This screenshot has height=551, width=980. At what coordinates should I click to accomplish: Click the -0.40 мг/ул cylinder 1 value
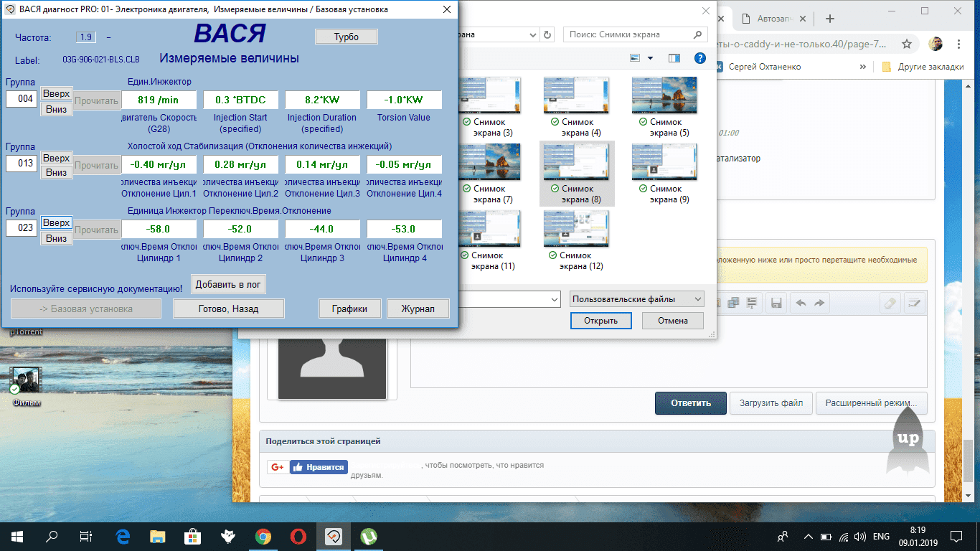[159, 164]
